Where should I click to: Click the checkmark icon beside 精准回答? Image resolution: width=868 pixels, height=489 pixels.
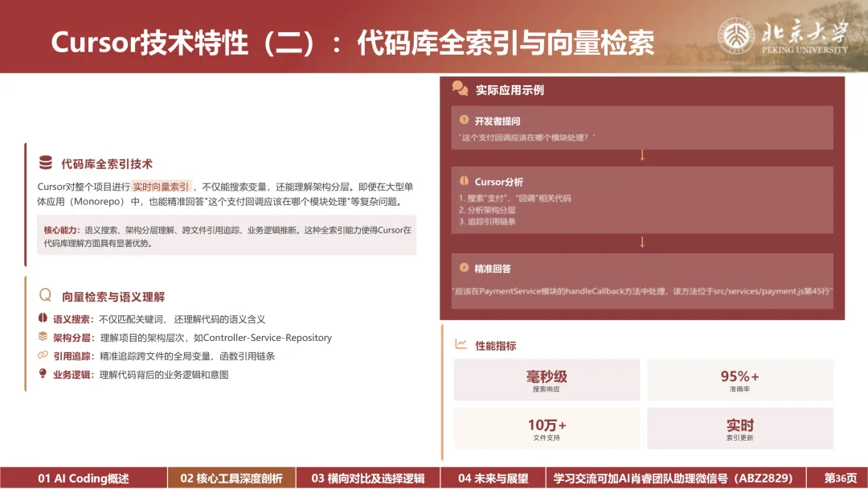click(464, 268)
